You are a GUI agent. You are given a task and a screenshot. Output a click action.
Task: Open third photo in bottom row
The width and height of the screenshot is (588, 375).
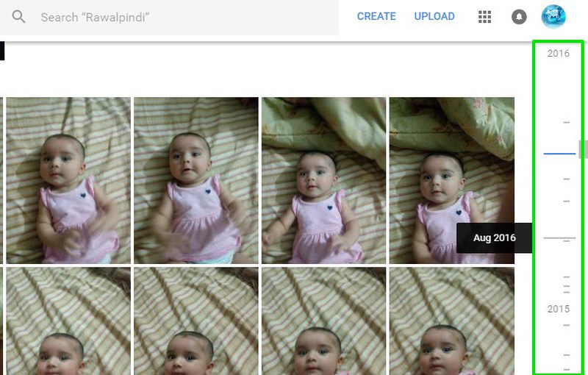pos(323,321)
